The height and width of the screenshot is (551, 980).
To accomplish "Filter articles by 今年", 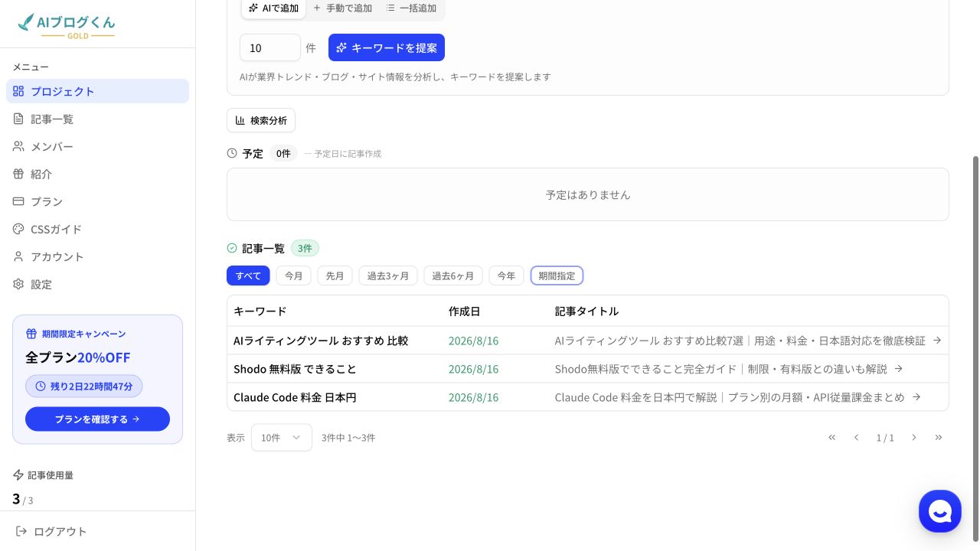I will tap(507, 275).
